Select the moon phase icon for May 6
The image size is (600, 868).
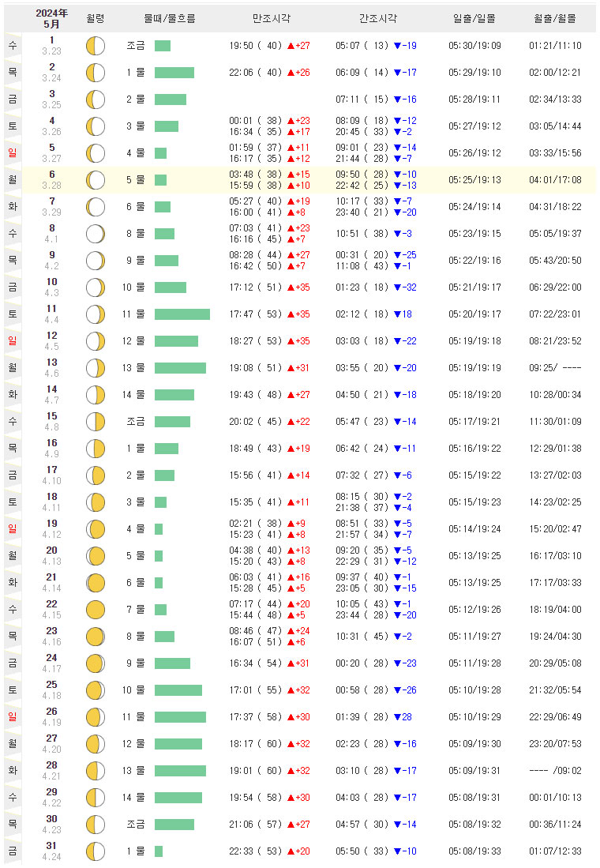[x=96, y=180]
